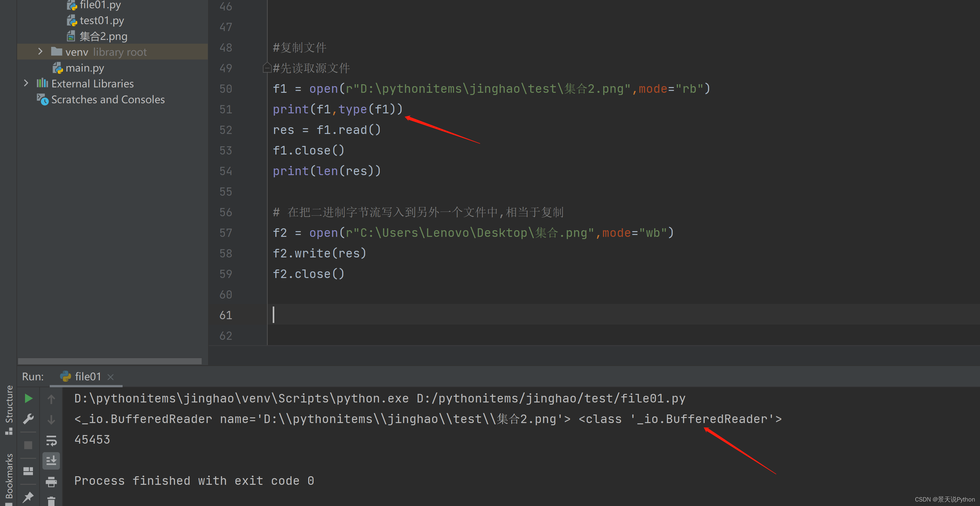Click line number 57 in gutter
The width and height of the screenshot is (980, 506).
[x=226, y=232]
